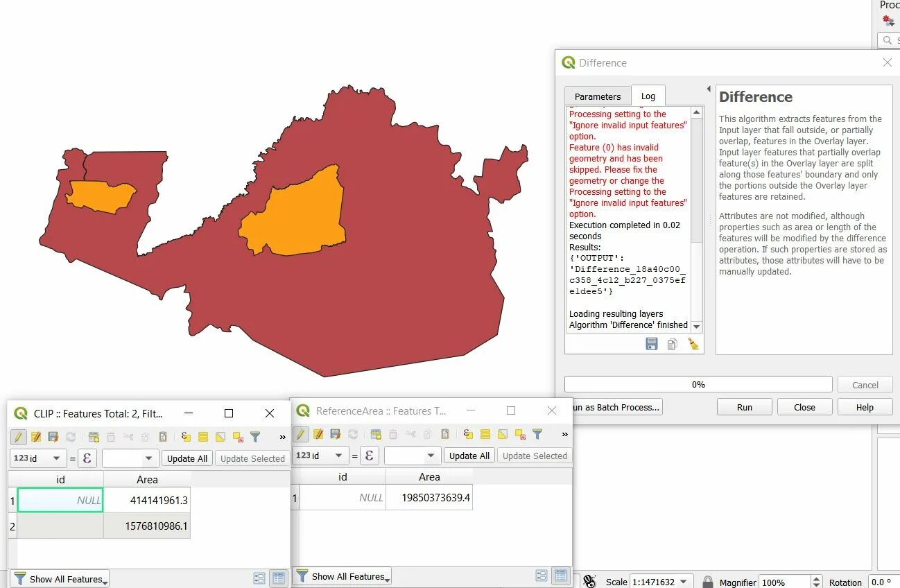Select cell 19850373639.4 in ReferenceArea table
Screen dimensions: 900x588
coord(429,498)
